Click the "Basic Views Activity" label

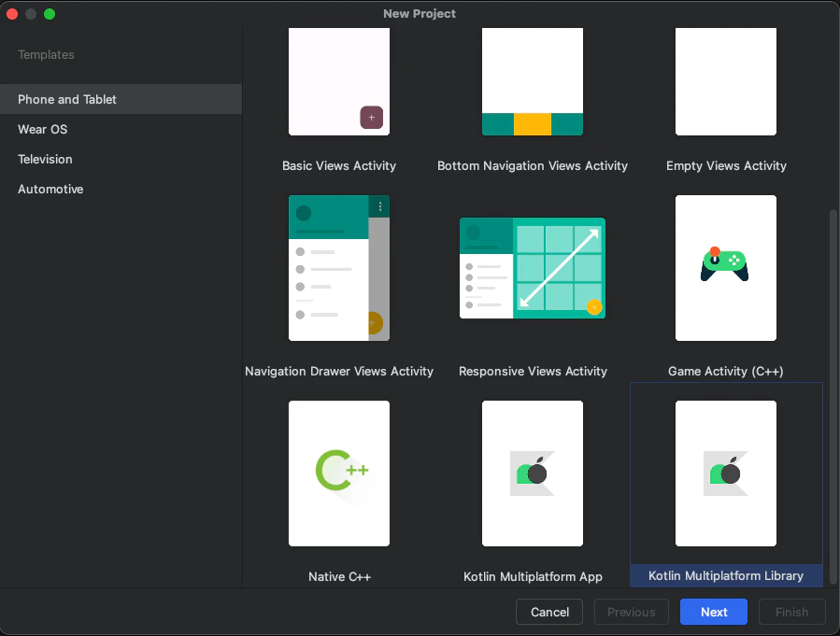339,166
